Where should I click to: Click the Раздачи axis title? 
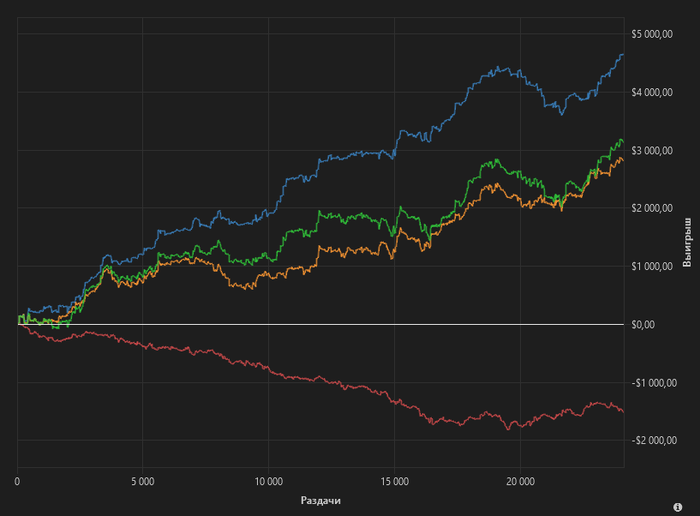pos(321,501)
